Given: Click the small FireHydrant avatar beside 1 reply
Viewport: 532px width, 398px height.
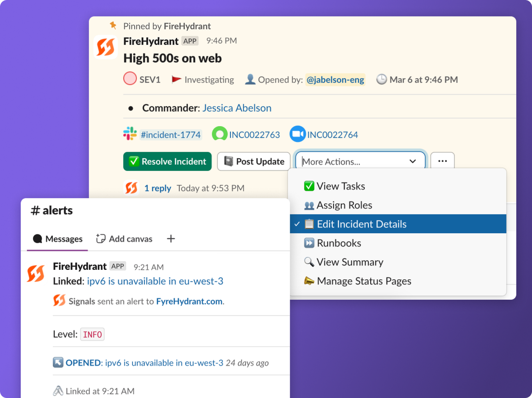Looking at the screenshot, I should coord(131,188).
